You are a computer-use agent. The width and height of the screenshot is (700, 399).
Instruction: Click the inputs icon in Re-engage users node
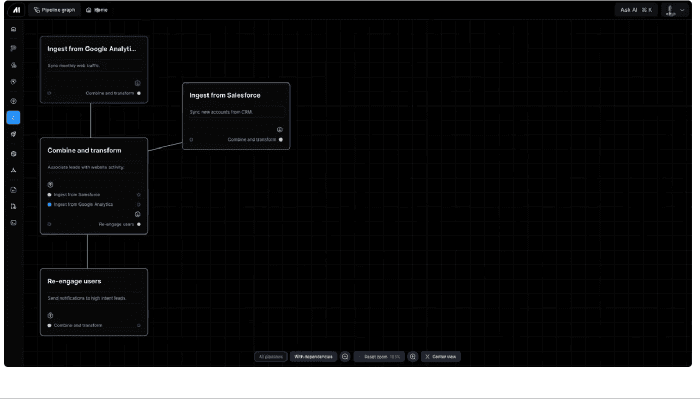[50, 316]
